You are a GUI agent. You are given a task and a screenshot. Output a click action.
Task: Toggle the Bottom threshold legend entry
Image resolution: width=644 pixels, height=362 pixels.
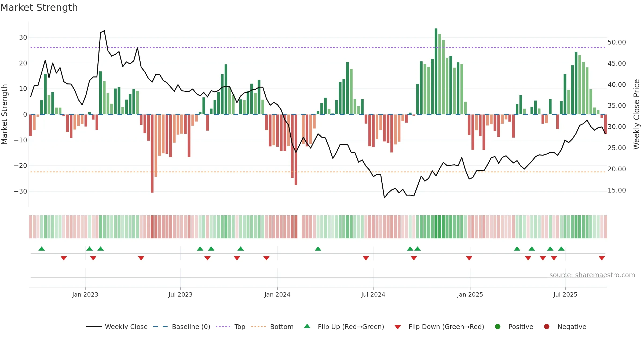(x=272, y=327)
